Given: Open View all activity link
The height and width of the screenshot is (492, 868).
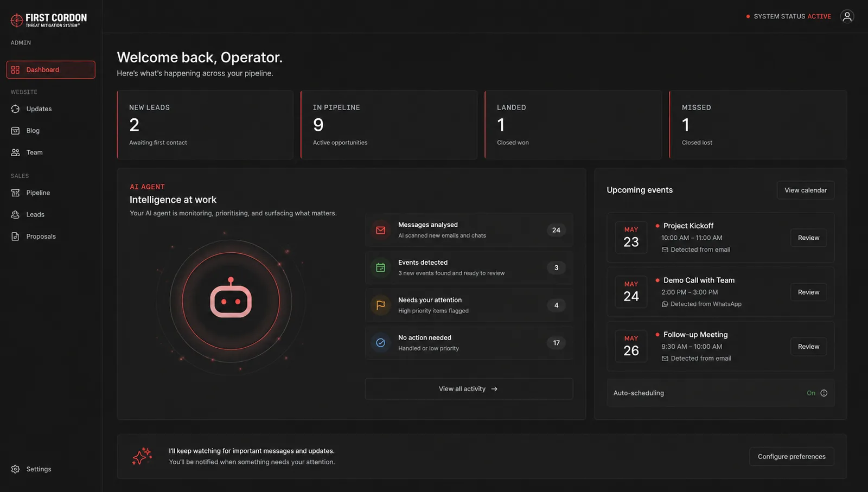Looking at the screenshot, I should coord(469,389).
